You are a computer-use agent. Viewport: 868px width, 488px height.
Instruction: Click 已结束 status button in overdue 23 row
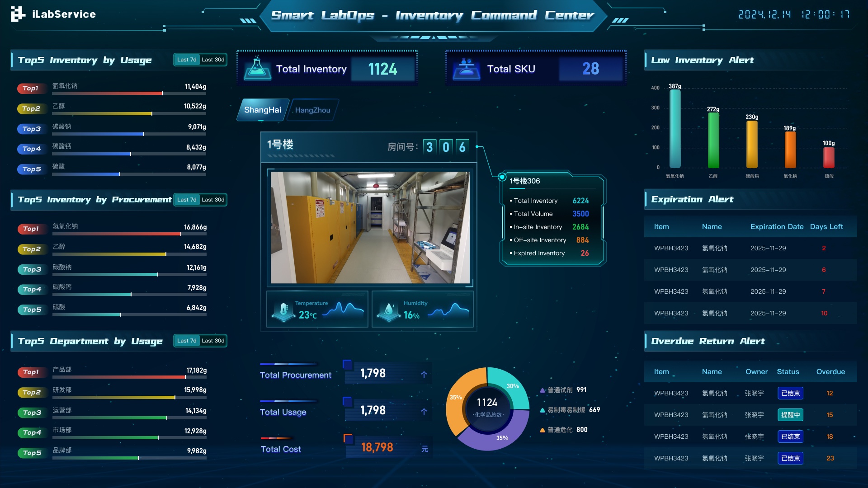coord(790,458)
